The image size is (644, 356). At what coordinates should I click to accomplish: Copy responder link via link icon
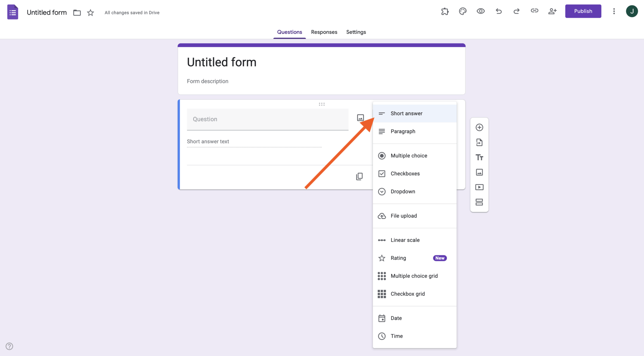(534, 11)
